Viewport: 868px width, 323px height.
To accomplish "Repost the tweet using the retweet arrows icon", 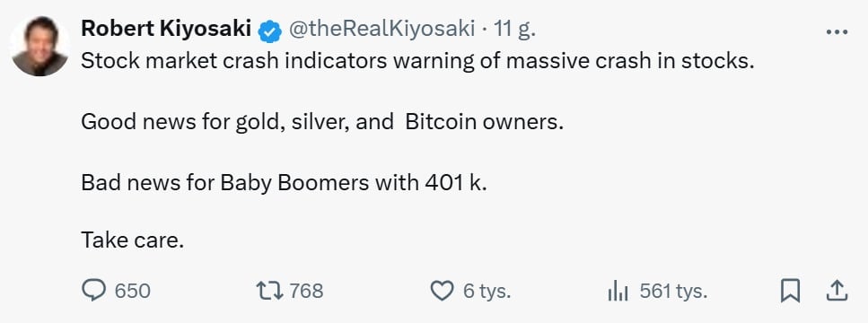I will [x=269, y=291].
